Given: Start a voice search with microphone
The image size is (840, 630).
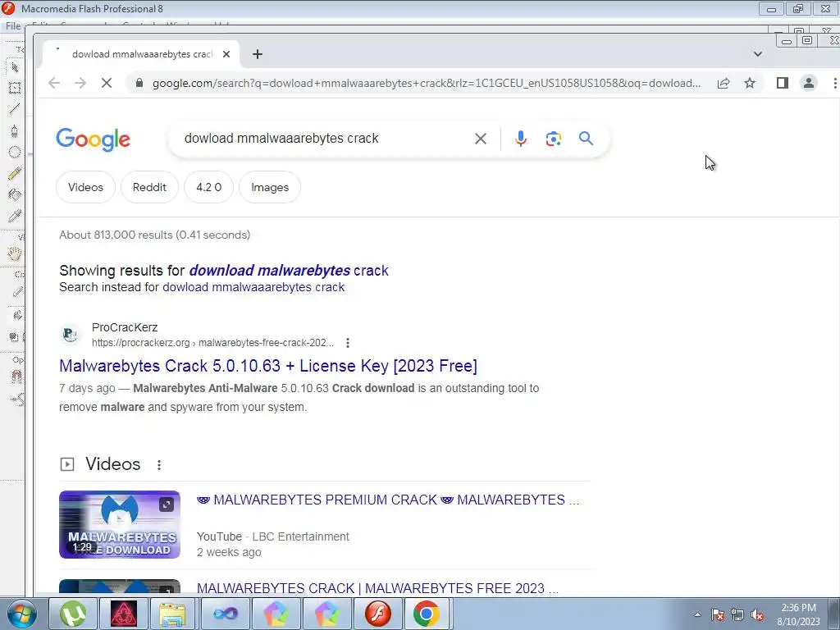Looking at the screenshot, I should point(520,139).
